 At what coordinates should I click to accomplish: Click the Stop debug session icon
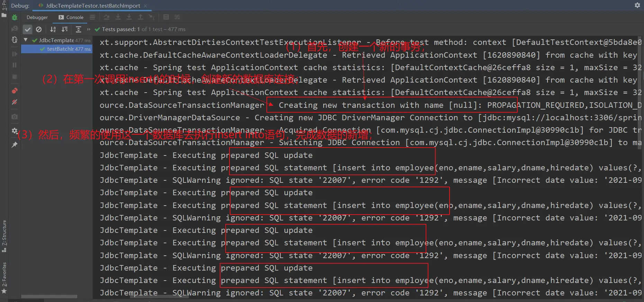15,77
